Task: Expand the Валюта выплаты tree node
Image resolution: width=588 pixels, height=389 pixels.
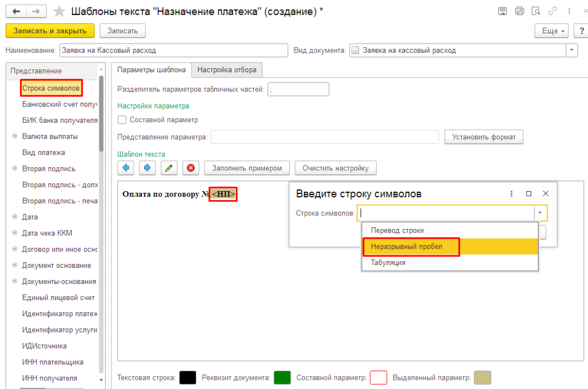Action: click(x=14, y=137)
